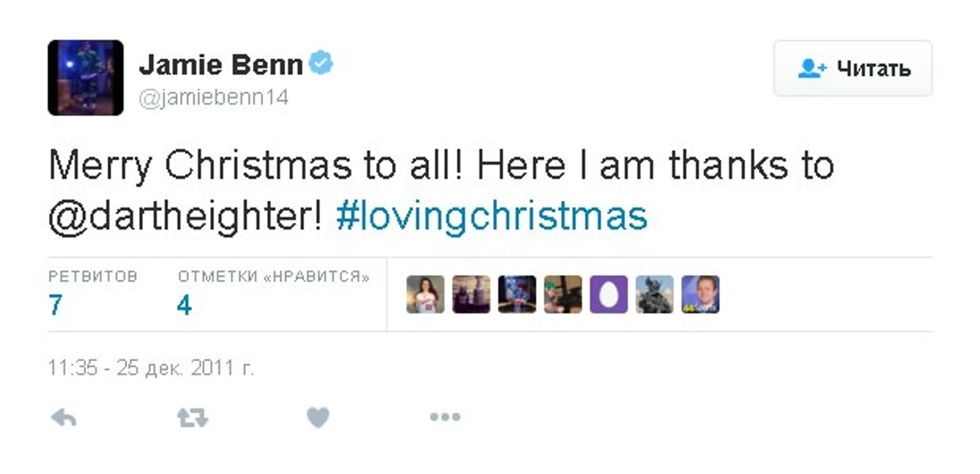Open the armored soldier avatar against sky
This screenshot has height=474, width=980.
tap(654, 294)
